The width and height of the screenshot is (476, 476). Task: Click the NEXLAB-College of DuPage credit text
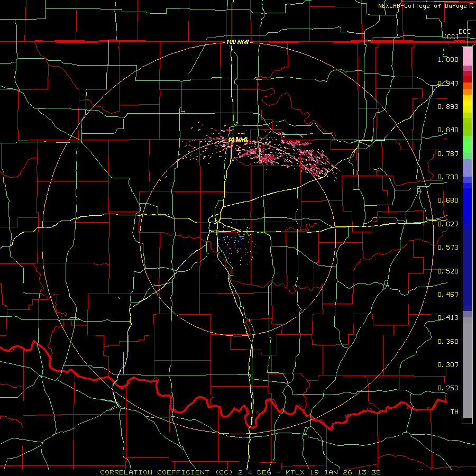[x=426, y=6]
